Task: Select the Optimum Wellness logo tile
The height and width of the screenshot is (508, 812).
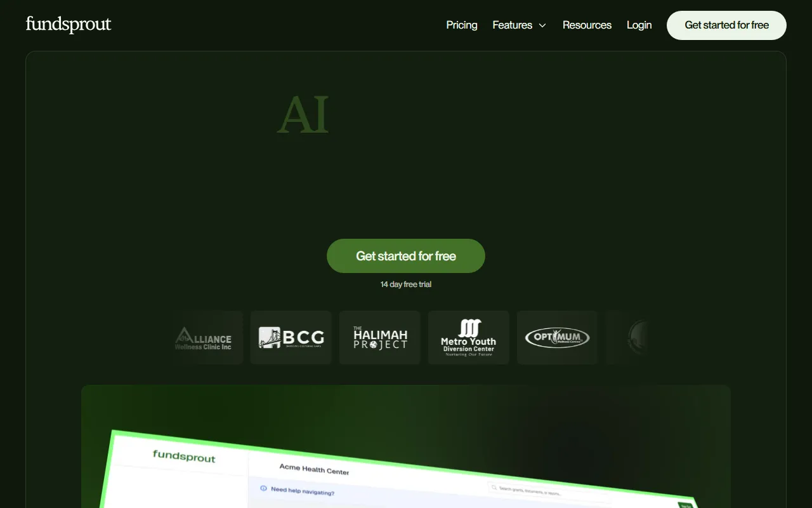Action: click(557, 338)
